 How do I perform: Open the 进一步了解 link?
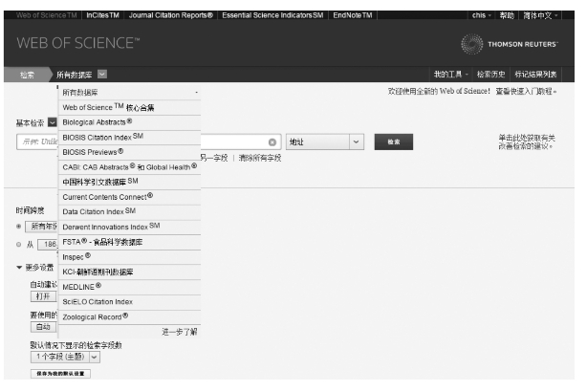[x=179, y=331]
